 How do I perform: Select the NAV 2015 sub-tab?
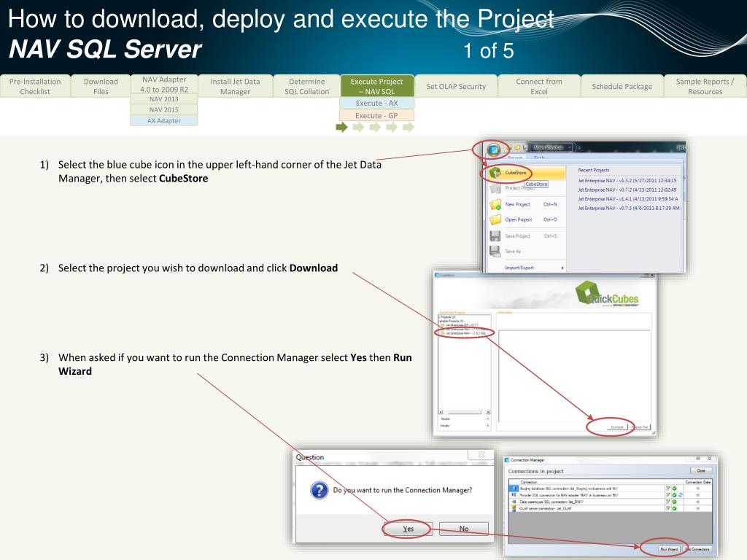tap(164, 109)
